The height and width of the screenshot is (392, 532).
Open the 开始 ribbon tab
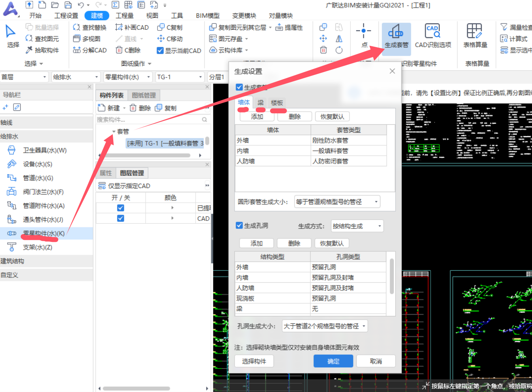[35, 15]
